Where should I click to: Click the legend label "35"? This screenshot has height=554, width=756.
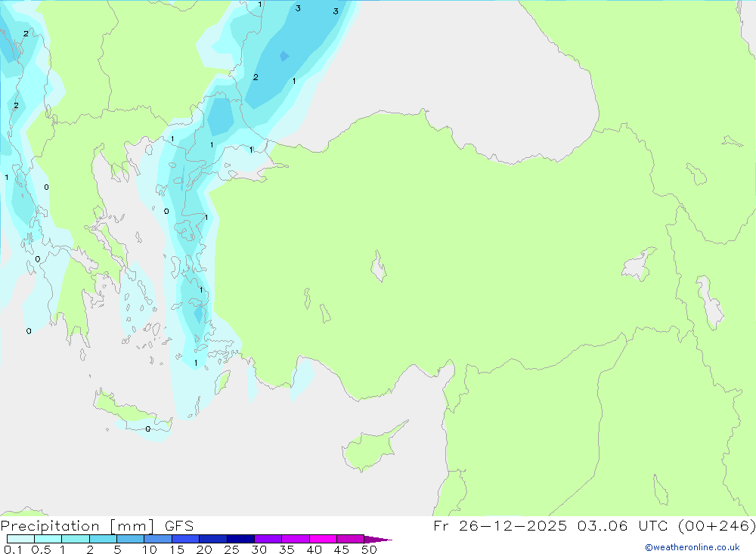pos(287,549)
